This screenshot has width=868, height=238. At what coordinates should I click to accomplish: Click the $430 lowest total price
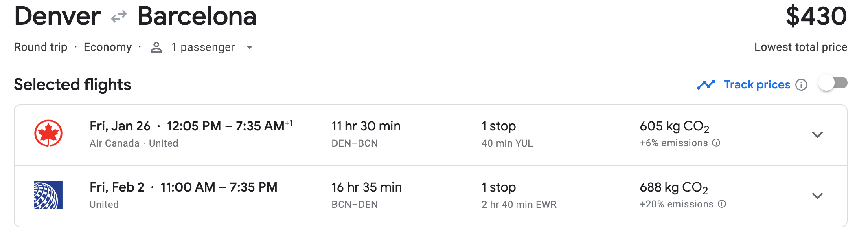(816, 17)
